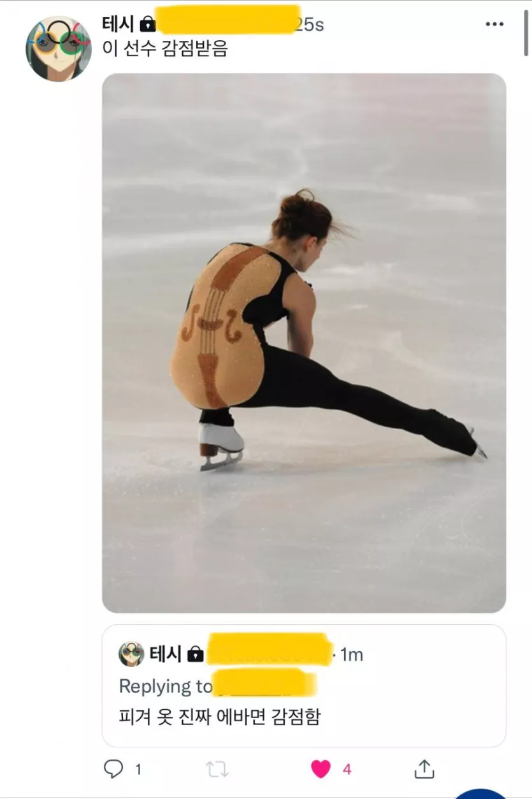Click the like count number 4
The image size is (532, 799).
[x=347, y=770]
